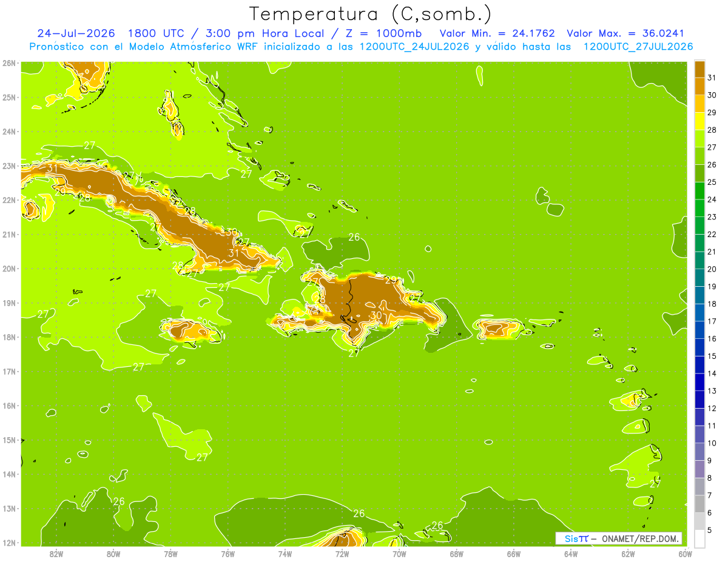The image size is (728, 562).
Task: Click the "Temperatura (C,somb.)" map title
Action: click(371, 14)
